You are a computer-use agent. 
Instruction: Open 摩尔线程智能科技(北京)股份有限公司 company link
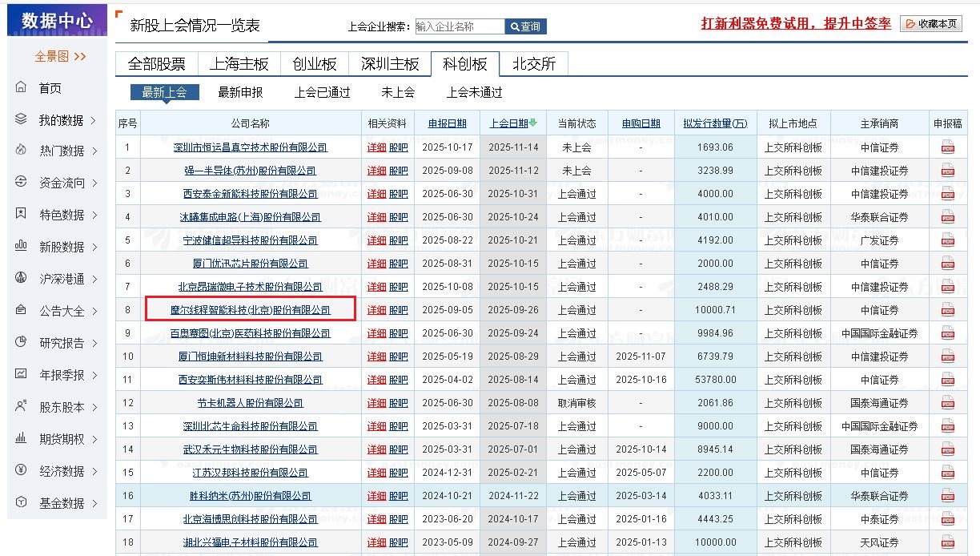251,310
